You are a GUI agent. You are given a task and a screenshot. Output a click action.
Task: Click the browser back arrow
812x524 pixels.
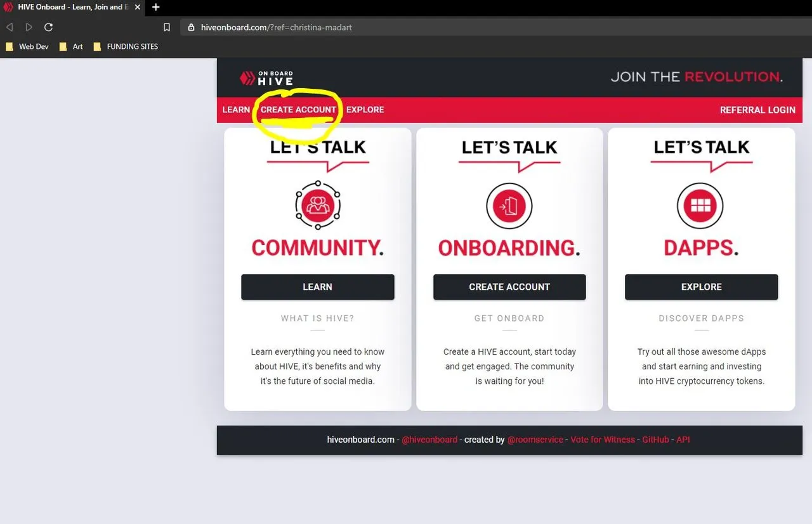coord(10,27)
